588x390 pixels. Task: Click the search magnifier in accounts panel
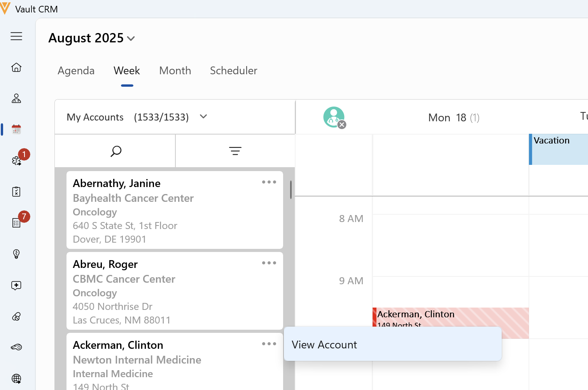pyautogui.click(x=115, y=151)
